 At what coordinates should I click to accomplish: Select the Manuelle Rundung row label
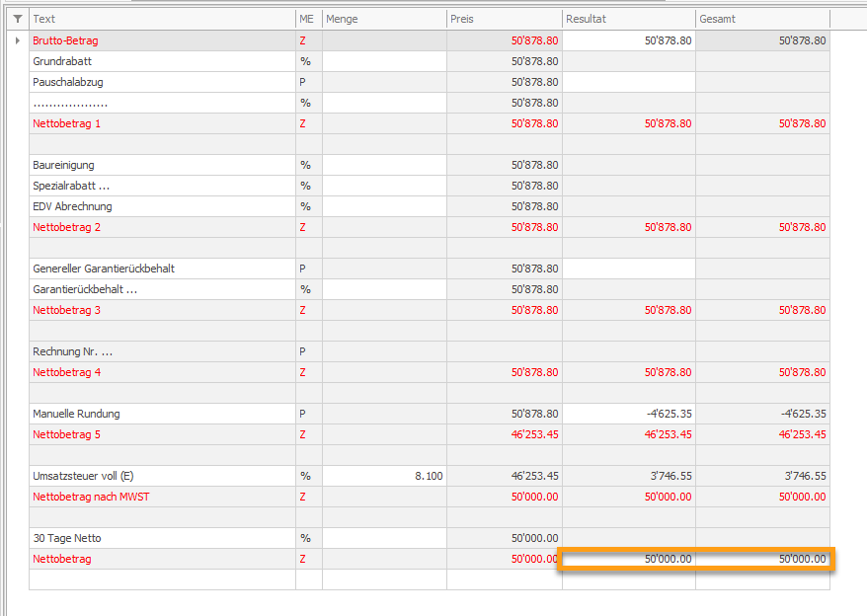pos(162,414)
